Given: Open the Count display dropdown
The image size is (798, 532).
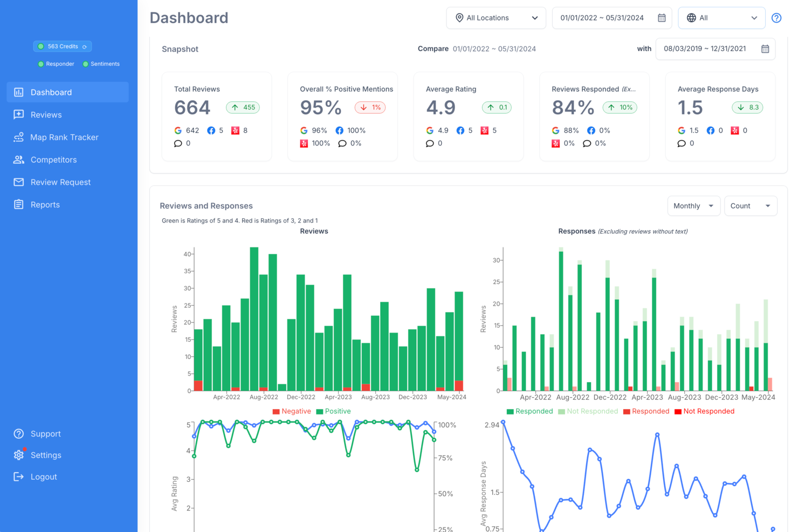Looking at the screenshot, I should coord(751,206).
